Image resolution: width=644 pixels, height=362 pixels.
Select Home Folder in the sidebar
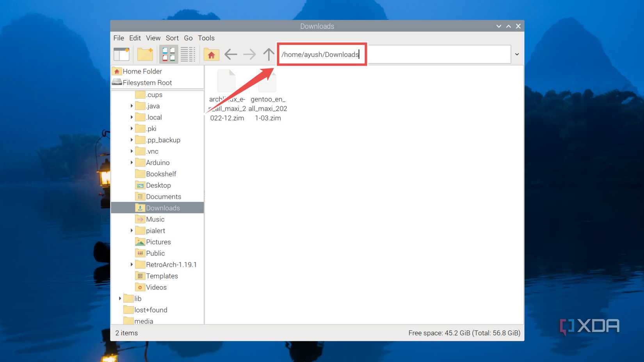[141, 71]
